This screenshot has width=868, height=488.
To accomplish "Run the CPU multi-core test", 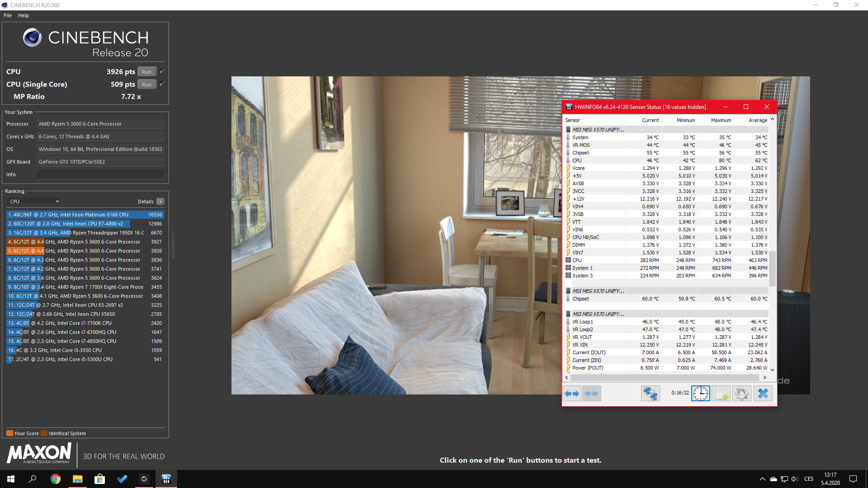I will (146, 72).
